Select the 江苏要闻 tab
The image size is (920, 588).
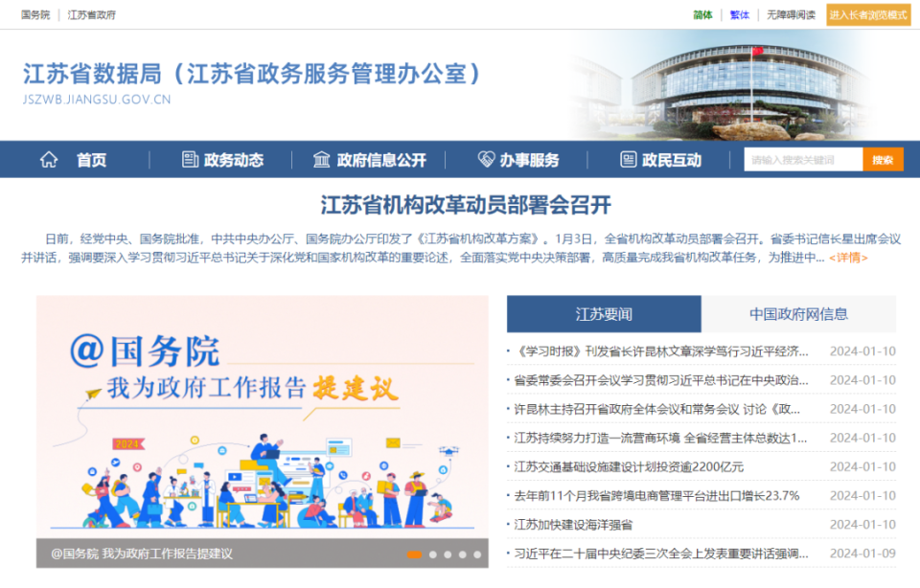[605, 313]
